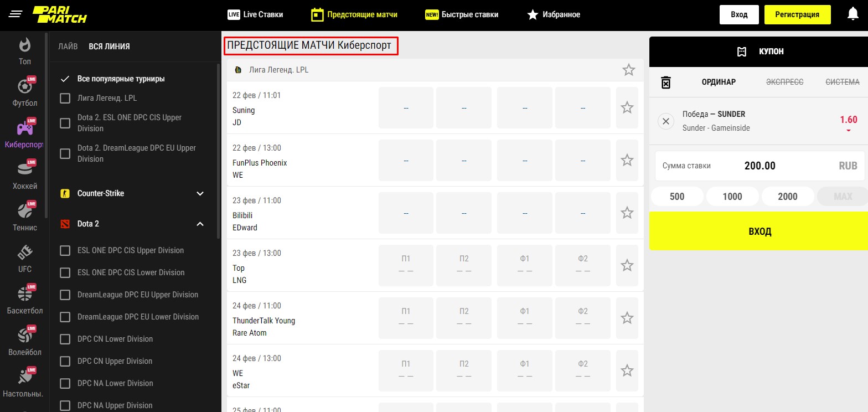Open notifications bell icon
This screenshot has width=868, height=412.
click(x=853, y=14)
